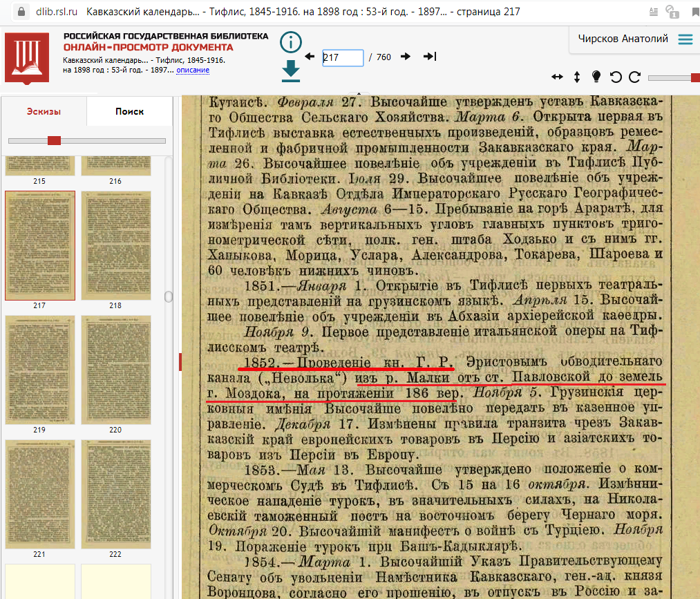
Task: Click the shield icon with the 1 badge
Action: pyautogui.click(x=672, y=12)
